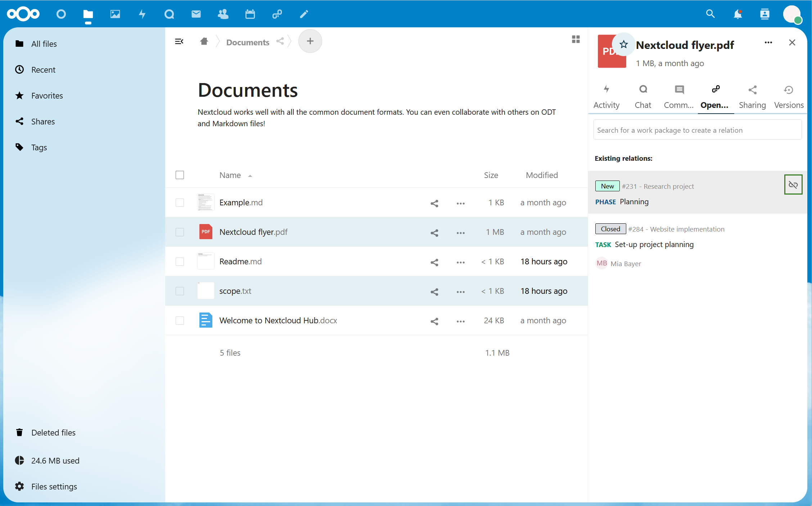Viewport: 812px width, 506px height.
Task: Check the checkbox next to scope.txt
Action: click(x=180, y=291)
